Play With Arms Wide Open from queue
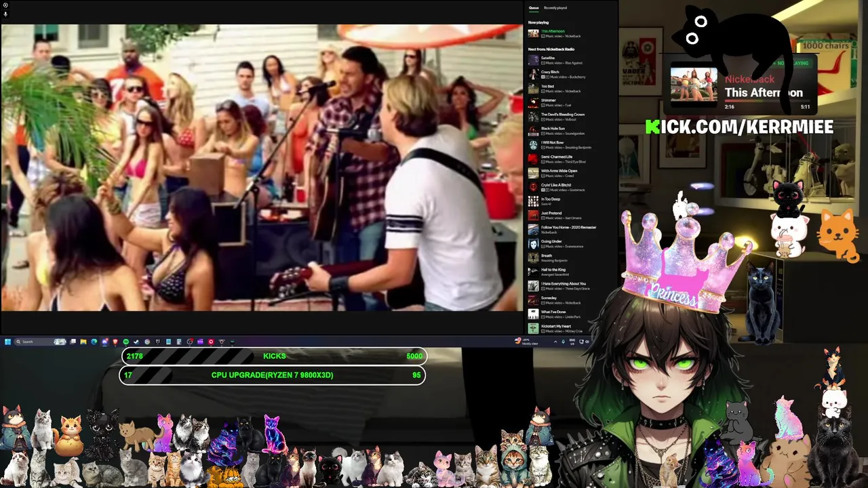 (x=572, y=174)
